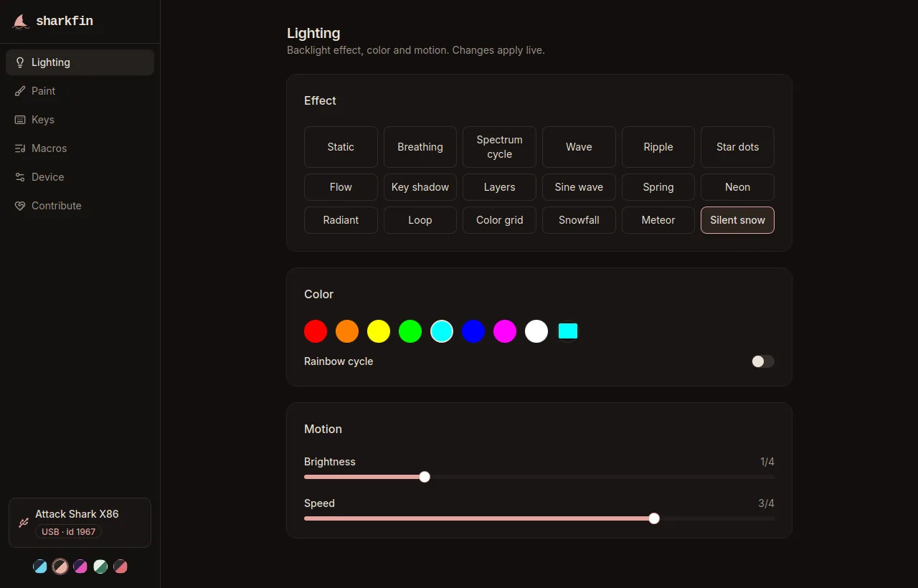
Task: Click the selected cyan round swatch
Action: 442,331
